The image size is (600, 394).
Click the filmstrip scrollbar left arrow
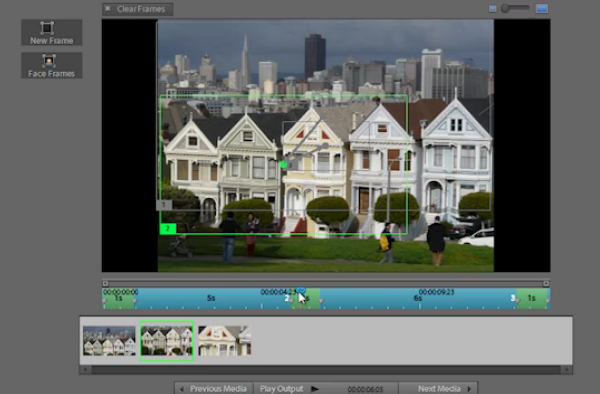(x=85, y=370)
